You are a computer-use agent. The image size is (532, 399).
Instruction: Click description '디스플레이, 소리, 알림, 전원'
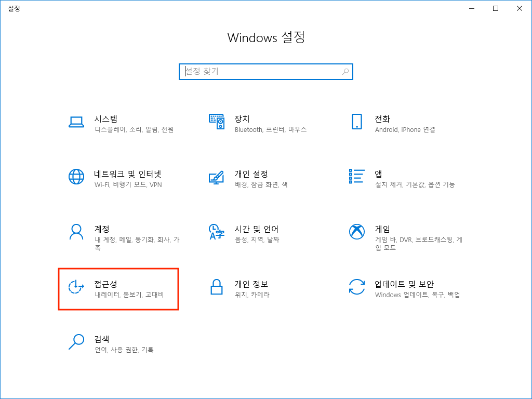pos(135,129)
